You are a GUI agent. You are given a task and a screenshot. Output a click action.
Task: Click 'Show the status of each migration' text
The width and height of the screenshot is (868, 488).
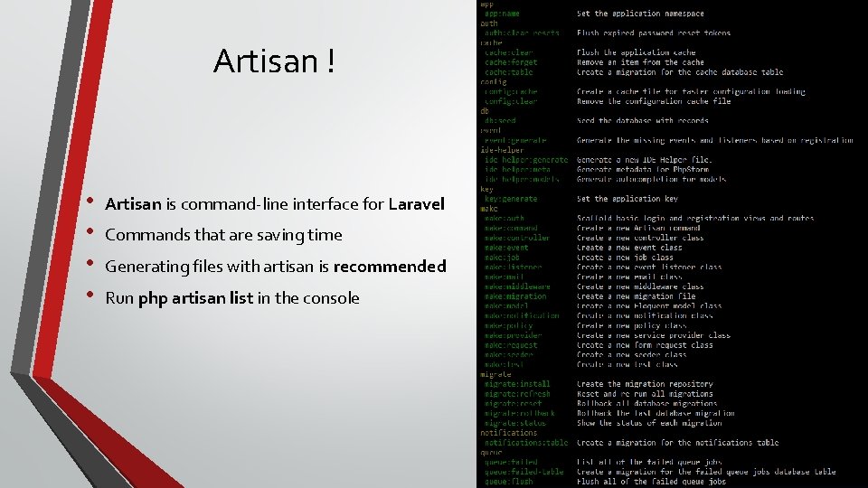tap(649, 423)
